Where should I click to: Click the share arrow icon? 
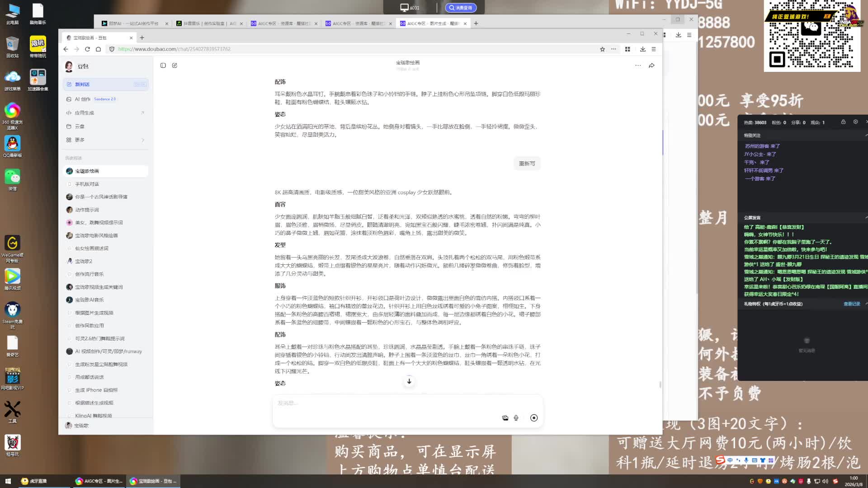pyautogui.click(x=651, y=66)
